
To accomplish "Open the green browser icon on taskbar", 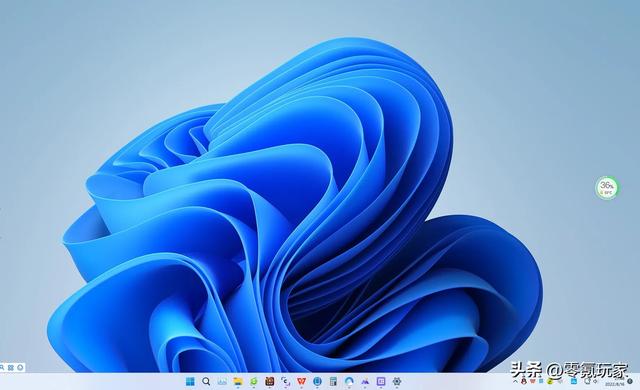I will [x=254, y=381].
